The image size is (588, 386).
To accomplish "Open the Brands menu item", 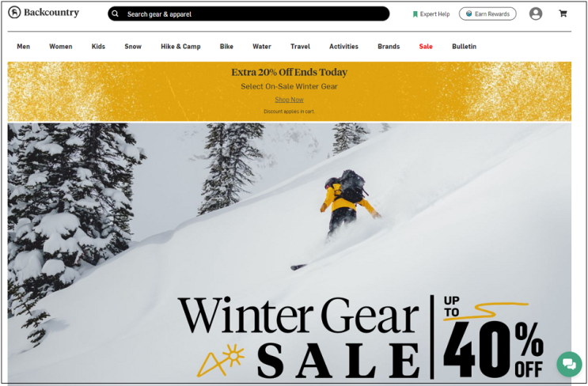I will click(389, 47).
